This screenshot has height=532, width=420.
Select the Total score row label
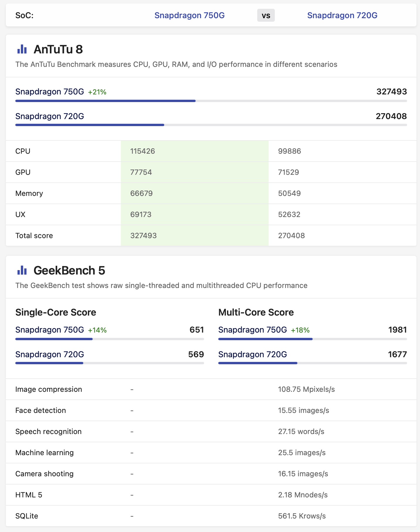point(34,236)
